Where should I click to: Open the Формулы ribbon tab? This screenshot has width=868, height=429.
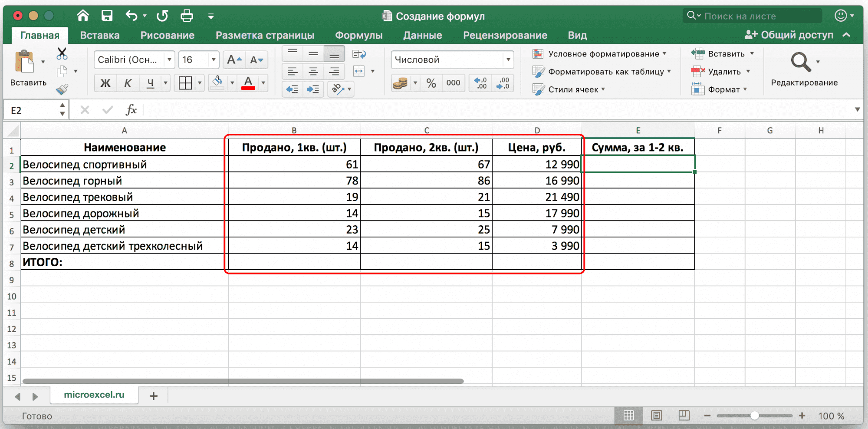(x=358, y=35)
